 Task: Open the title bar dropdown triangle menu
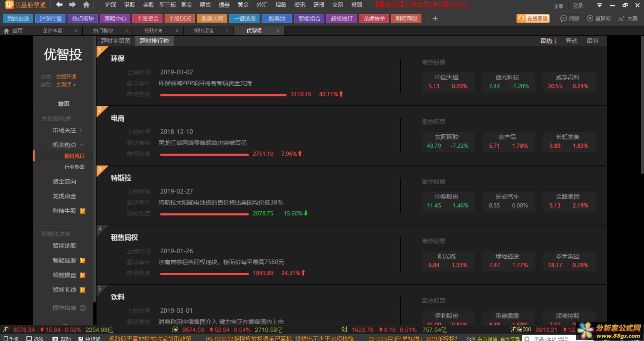coord(599,5)
